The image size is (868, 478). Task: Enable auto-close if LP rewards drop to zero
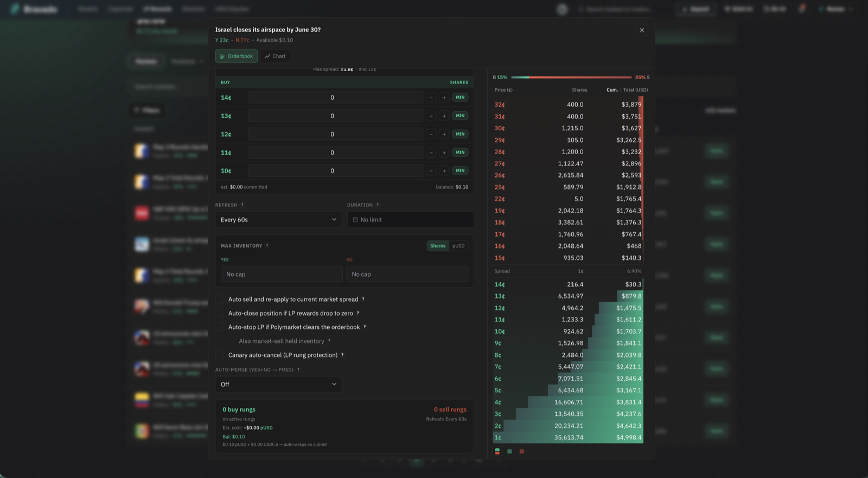[x=220, y=313]
